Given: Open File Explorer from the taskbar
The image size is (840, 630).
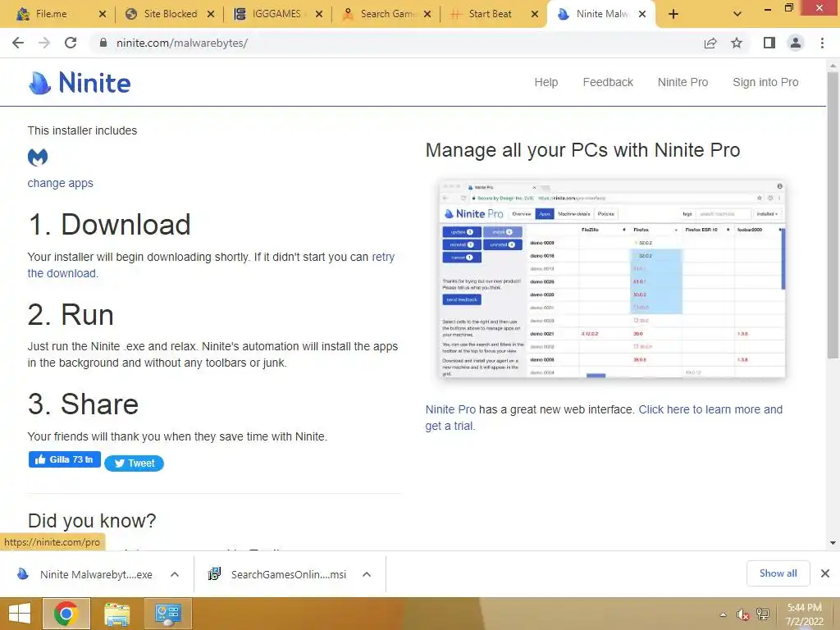Looking at the screenshot, I should pyautogui.click(x=116, y=614).
